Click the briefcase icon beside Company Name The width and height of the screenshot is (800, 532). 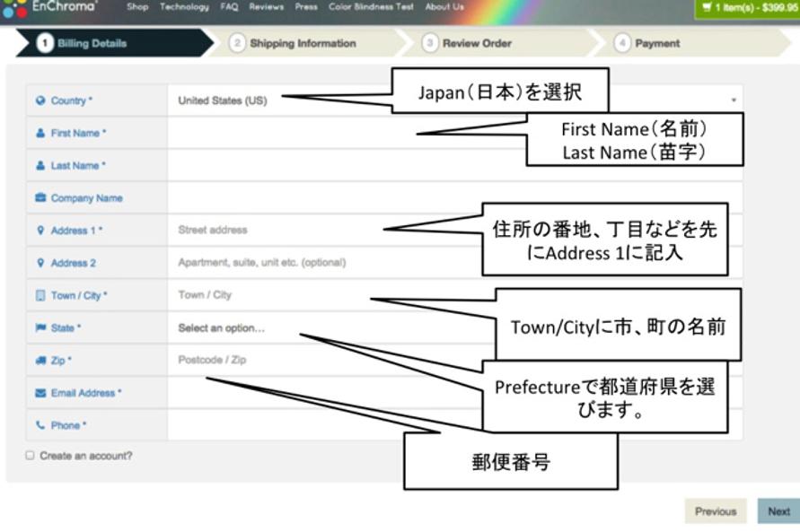(40, 197)
